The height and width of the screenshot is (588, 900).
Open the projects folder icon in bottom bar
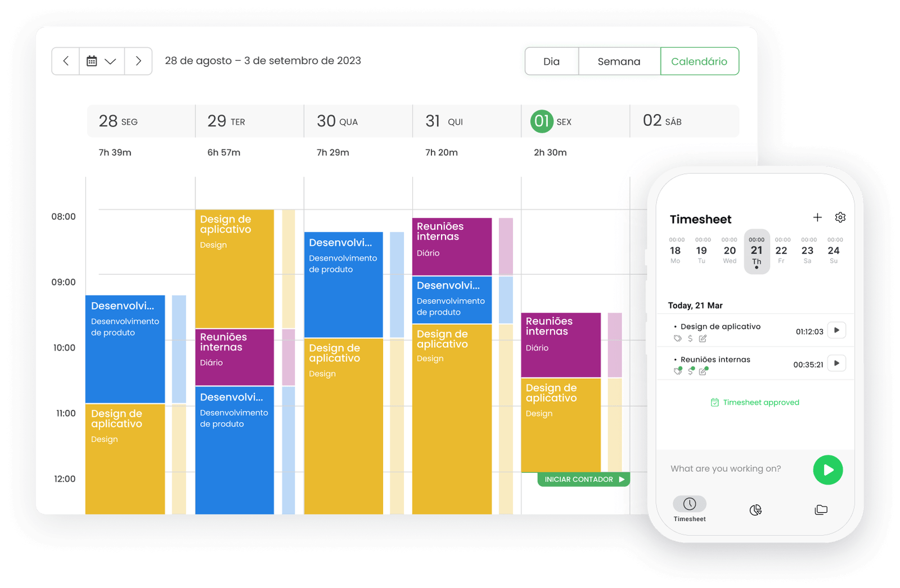(821, 510)
